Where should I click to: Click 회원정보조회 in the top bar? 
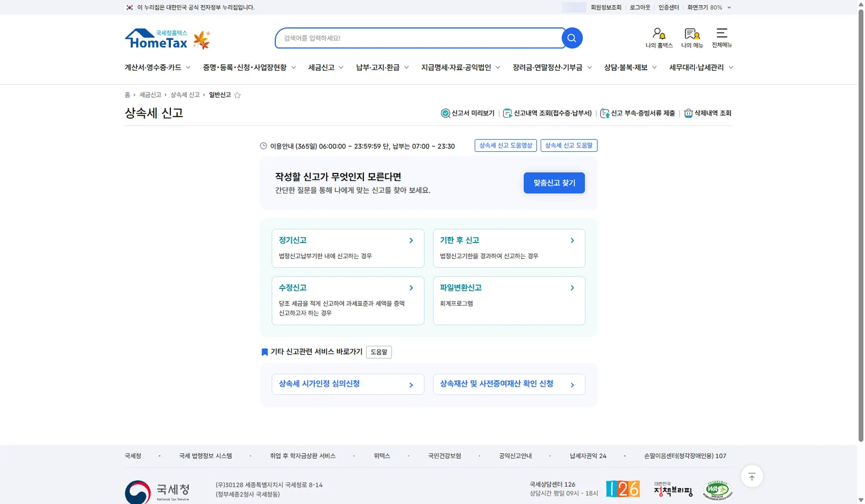point(606,8)
